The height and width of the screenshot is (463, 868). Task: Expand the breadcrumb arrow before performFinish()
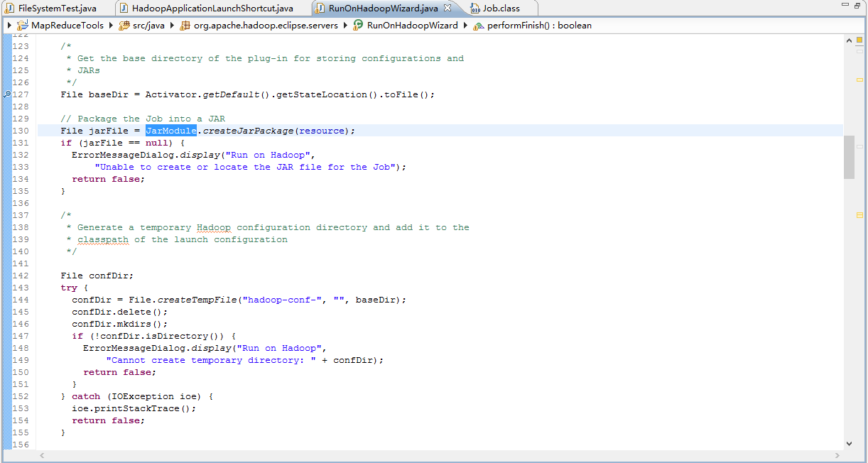coord(465,26)
